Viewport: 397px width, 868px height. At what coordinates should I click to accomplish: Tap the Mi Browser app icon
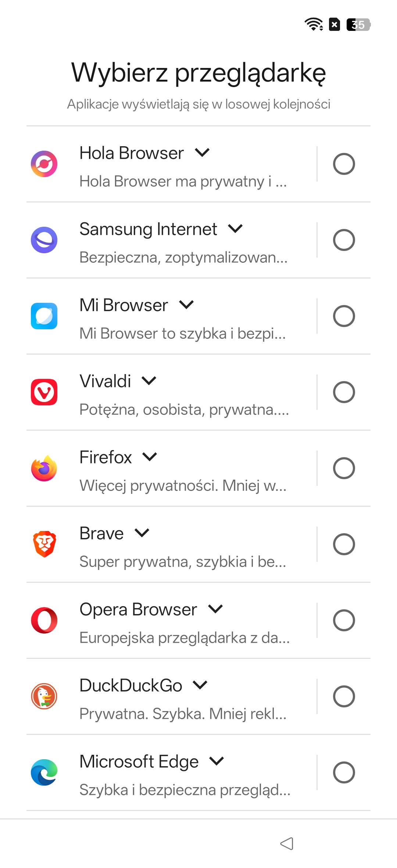pyautogui.click(x=44, y=316)
